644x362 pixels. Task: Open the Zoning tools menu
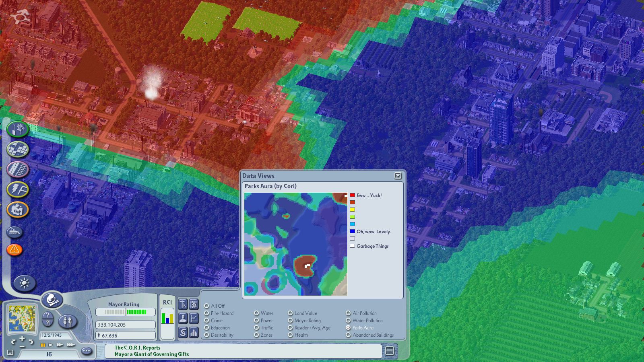point(18,149)
